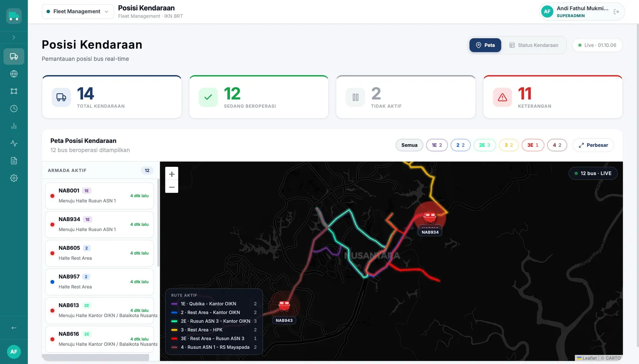This screenshot has height=364, width=639.
Task: Select the Peta tab
Action: (x=485, y=45)
